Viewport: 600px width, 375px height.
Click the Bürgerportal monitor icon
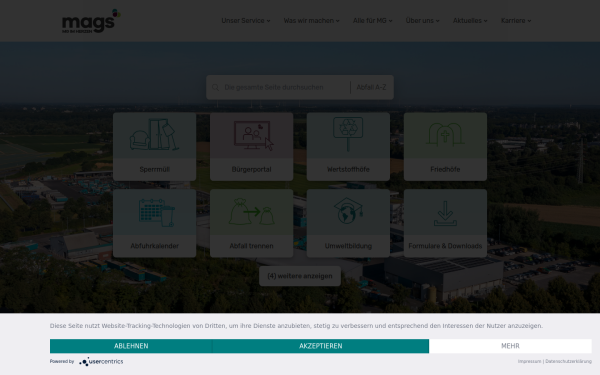coord(254,135)
